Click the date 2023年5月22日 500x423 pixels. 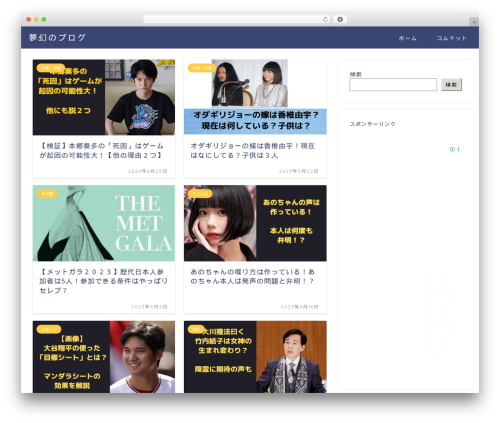[299, 171]
